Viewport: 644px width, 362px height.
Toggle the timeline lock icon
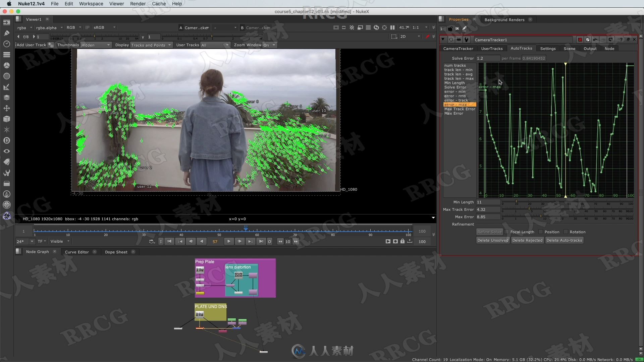click(402, 241)
